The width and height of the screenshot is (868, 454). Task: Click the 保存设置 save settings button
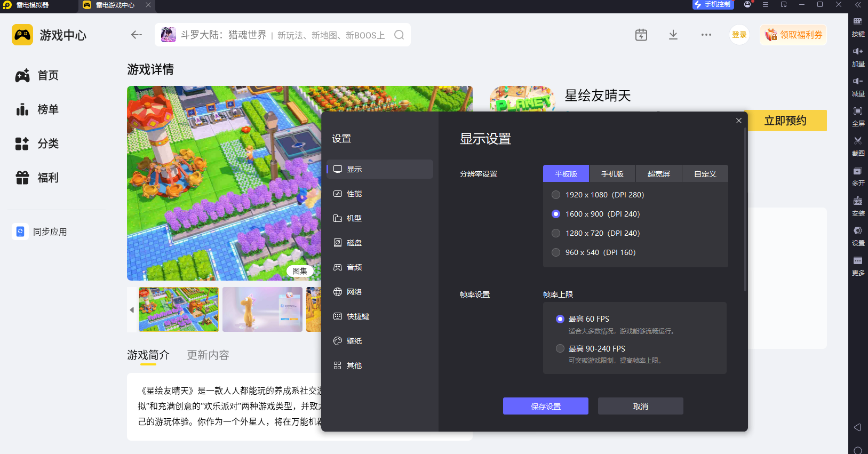pos(545,406)
